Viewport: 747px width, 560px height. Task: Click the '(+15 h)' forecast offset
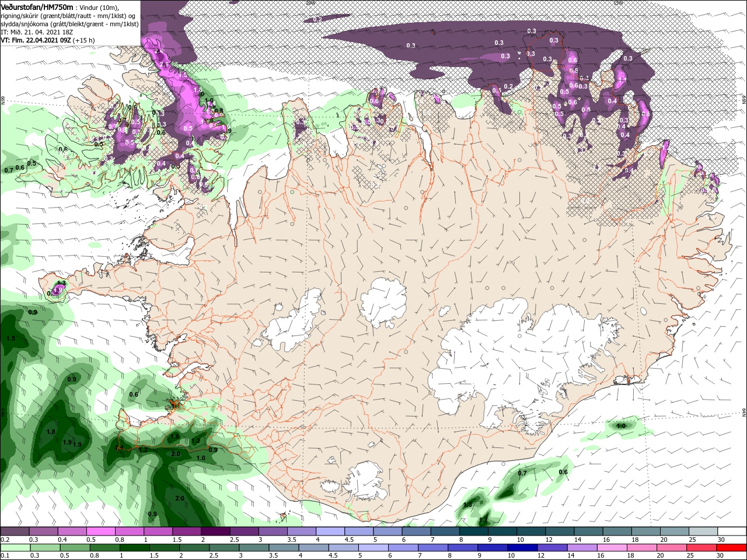(x=83, y=40)
